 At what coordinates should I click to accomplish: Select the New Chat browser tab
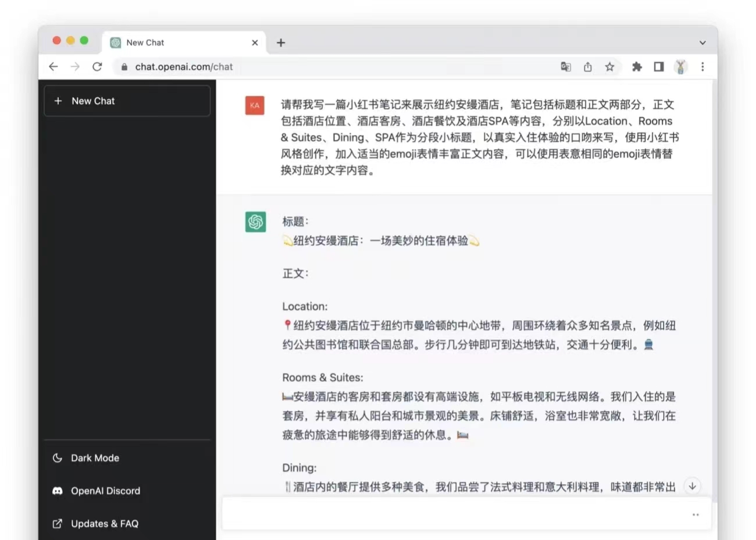pyautogui.click(x=184, y=42)
